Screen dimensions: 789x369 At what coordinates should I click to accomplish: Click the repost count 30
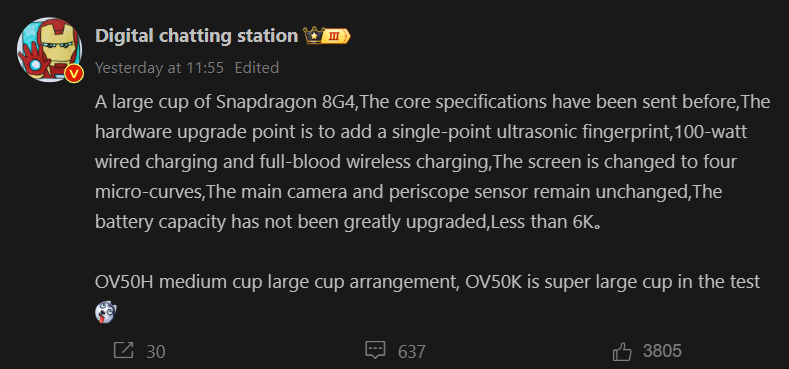[x=156, y=351]
